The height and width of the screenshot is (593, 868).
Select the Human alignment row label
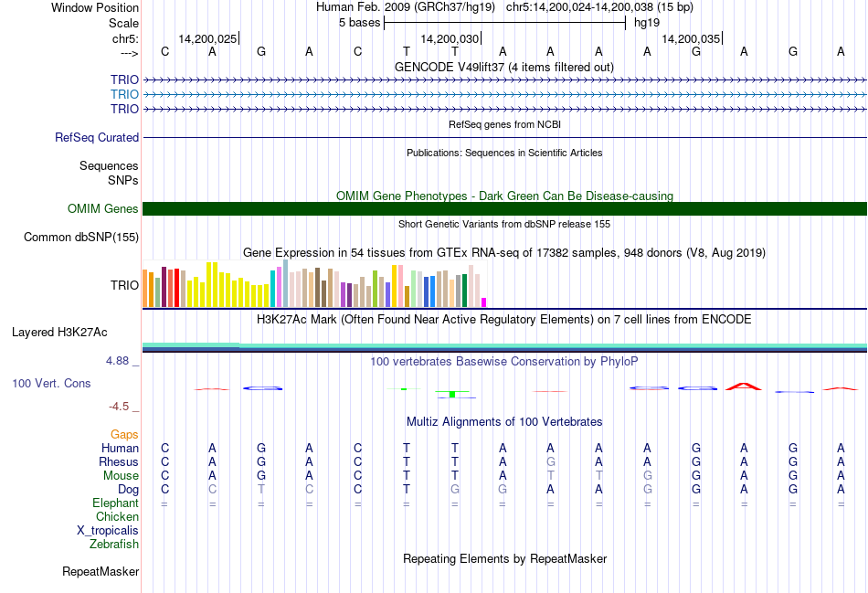(x=120, y=448)
